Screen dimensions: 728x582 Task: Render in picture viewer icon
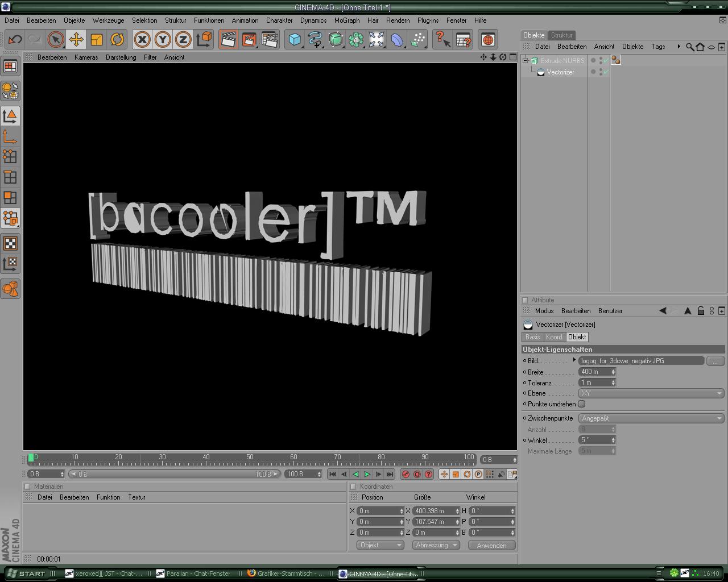click(249, 39)
